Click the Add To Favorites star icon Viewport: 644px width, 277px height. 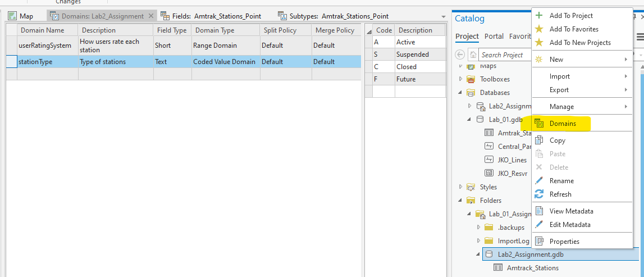click(x=539, y=29)
